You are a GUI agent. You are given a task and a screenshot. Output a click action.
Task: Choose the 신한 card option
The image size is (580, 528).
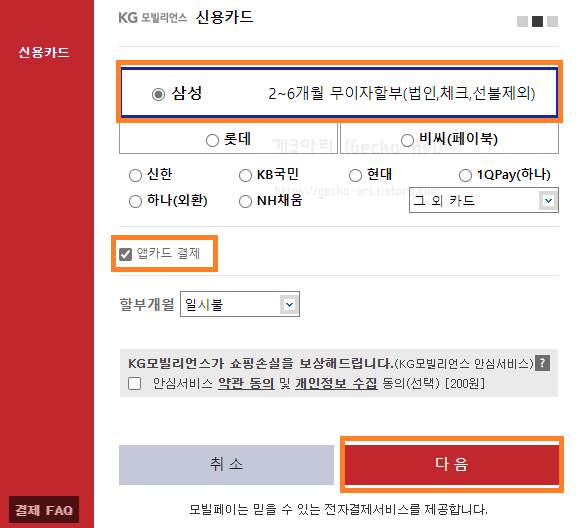(x=135, y=175)
